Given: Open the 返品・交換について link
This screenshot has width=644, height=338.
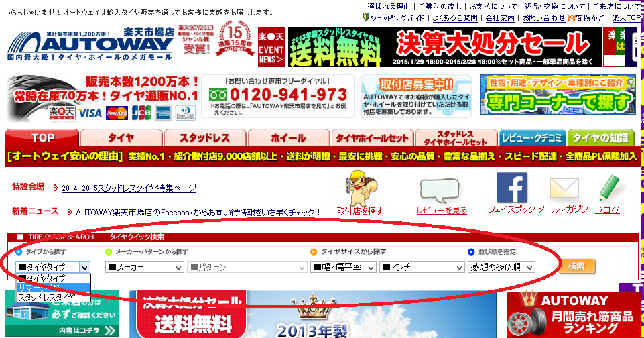Looking at the screenshot, I should tap(555, 7).
